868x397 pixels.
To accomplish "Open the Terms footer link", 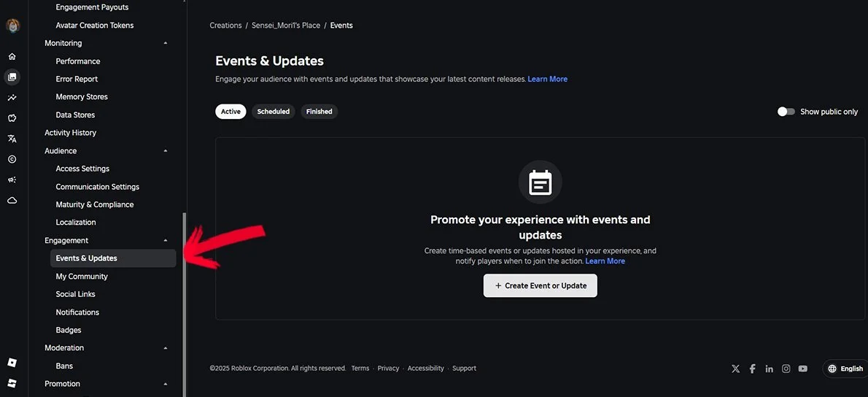I will [360, 369].
